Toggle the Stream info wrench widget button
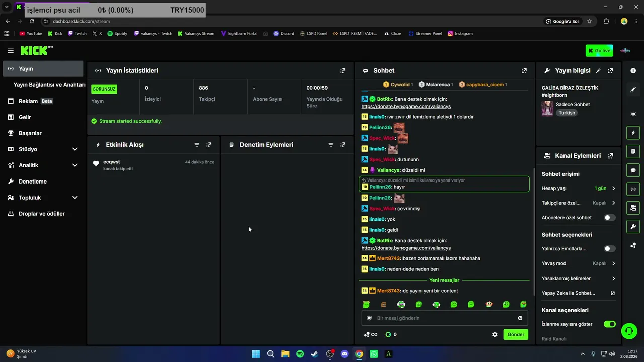Image resolution: width=644 pixels, height=362 pixels. tap(633, 226)
